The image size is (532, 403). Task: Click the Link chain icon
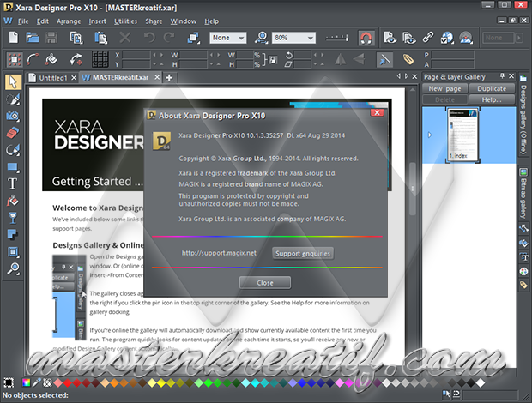click(x=428, y=37)
